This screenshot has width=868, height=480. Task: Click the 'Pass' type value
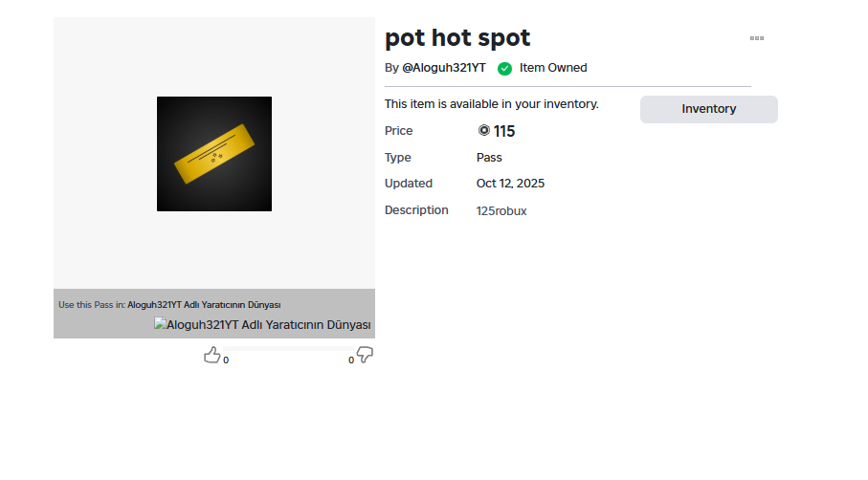coord(489,158)
